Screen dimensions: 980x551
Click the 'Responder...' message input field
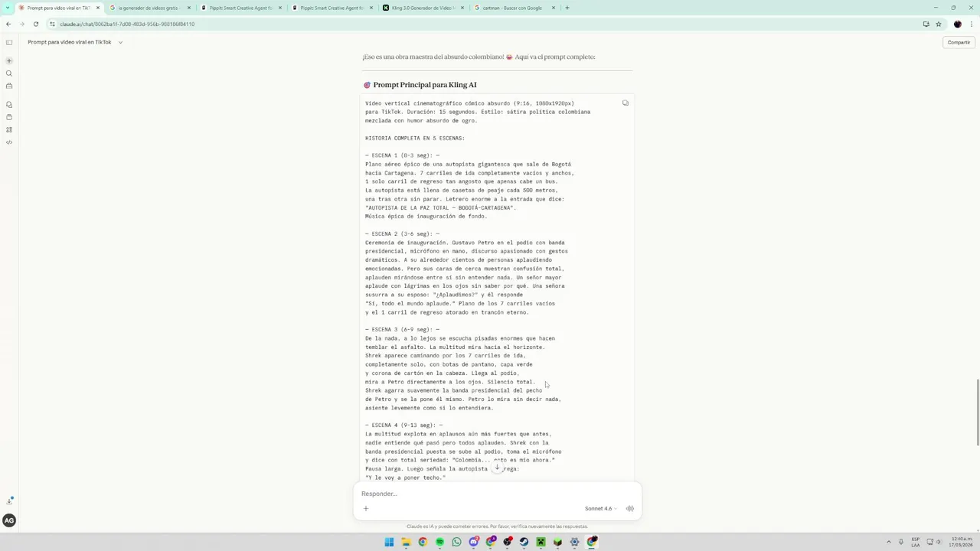[x=497, y=494]
